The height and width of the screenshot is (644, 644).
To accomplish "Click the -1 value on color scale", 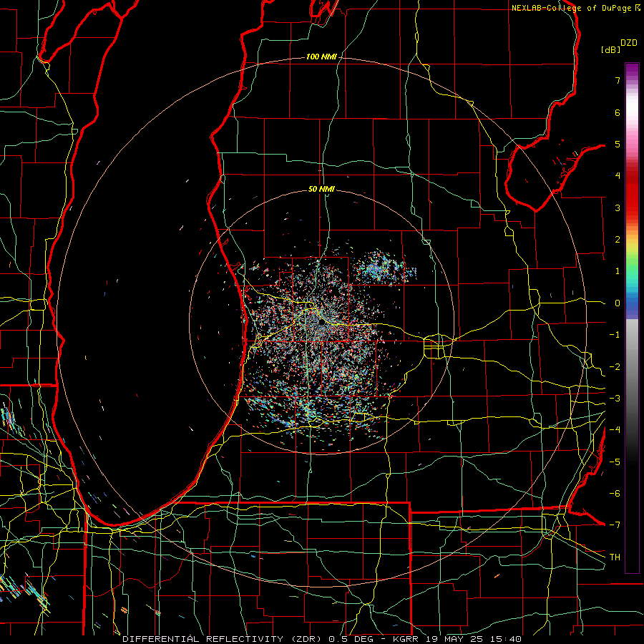I will pyautogui.click(x=615, y=335).
